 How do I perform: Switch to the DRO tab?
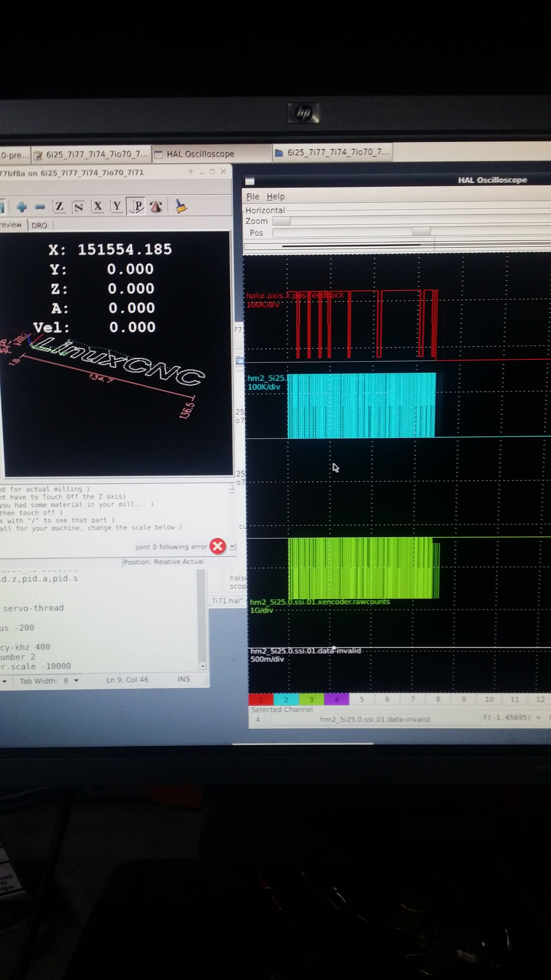click(x=39, y=225)
